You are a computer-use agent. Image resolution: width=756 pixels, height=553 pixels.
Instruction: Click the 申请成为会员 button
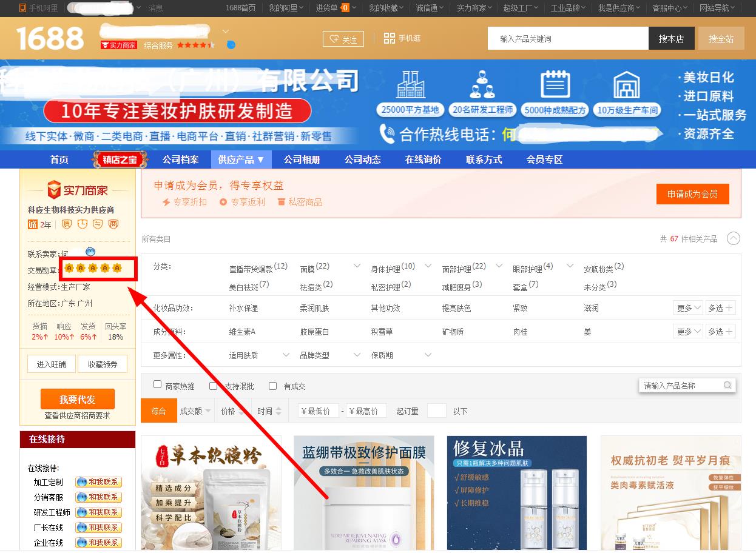tap(692, 194)
